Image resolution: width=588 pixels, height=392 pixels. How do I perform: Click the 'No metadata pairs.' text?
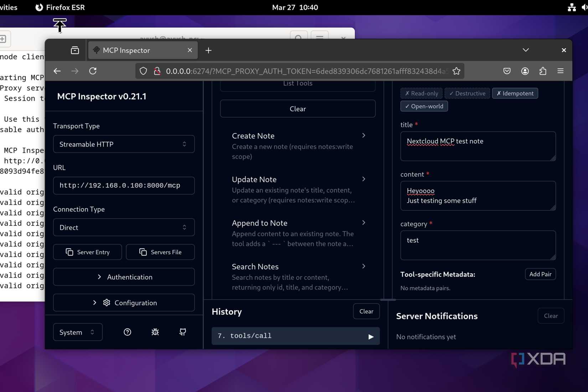425,288
